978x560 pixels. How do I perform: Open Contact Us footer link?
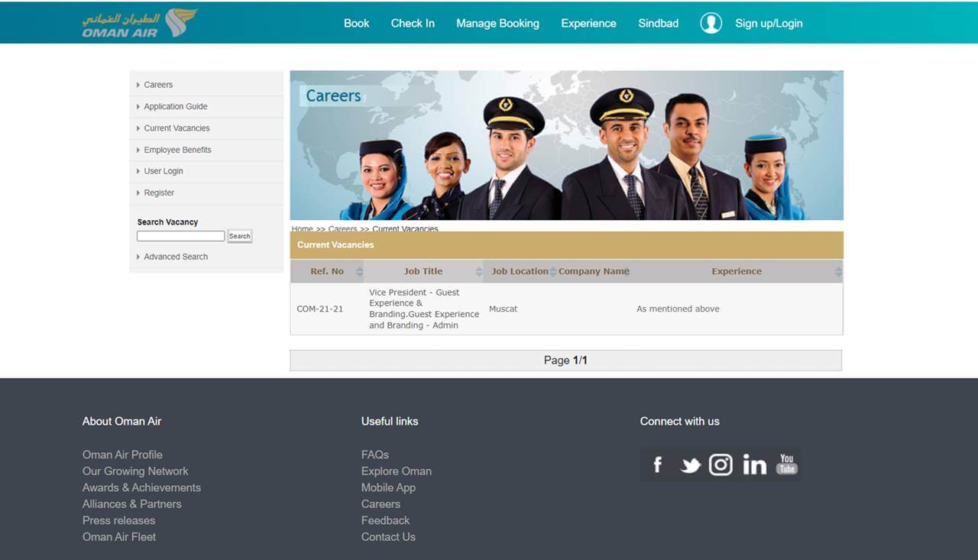pos(388,537)
